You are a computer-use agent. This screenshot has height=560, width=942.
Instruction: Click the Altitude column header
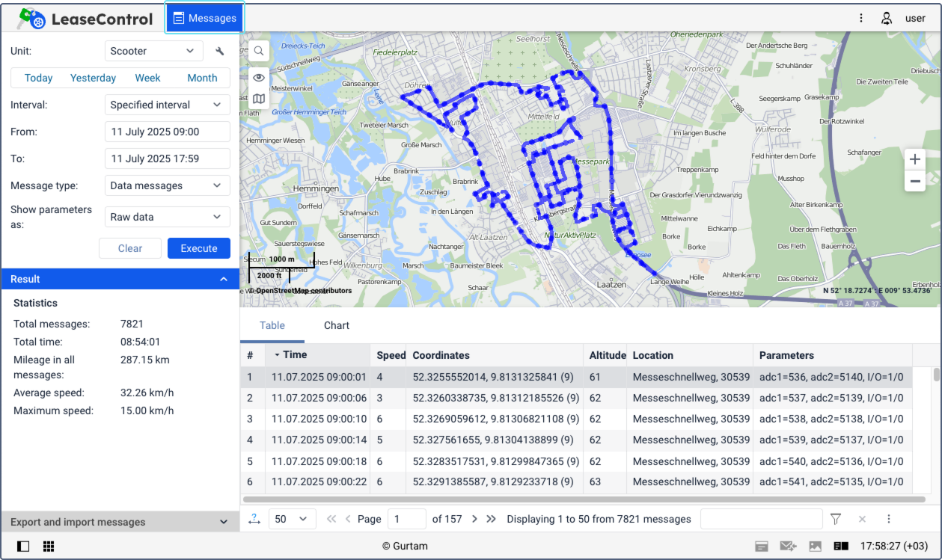point(605,355)
